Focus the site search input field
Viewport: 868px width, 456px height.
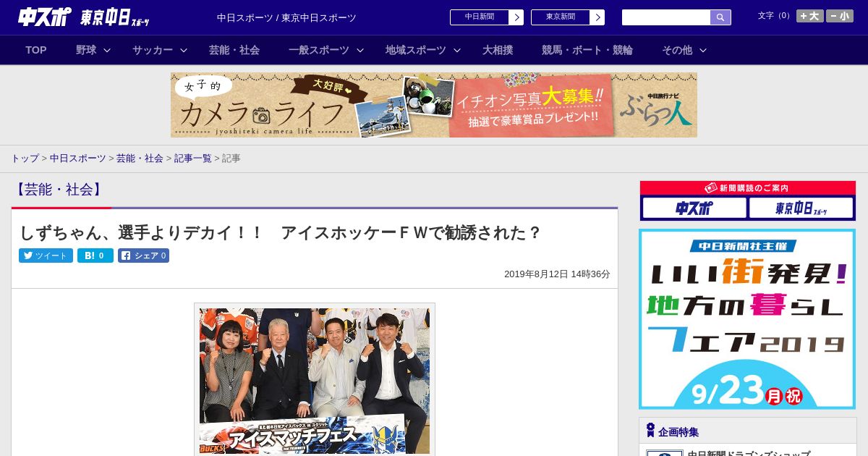[x=666, y=17]
